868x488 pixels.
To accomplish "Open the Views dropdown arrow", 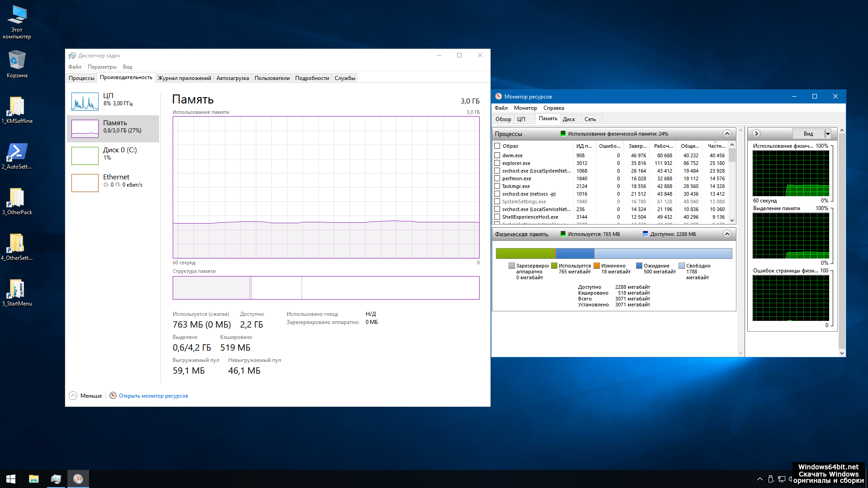I will click(x=828, y=134).
